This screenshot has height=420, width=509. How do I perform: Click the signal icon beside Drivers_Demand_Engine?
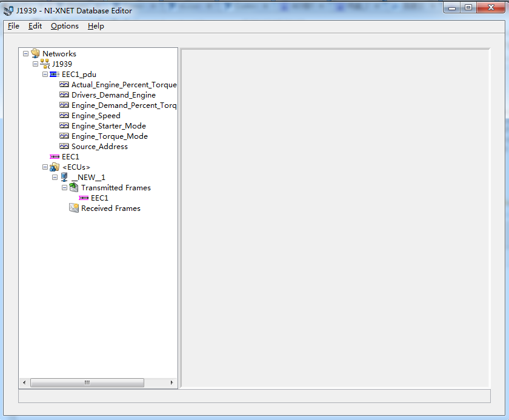click(64, 95)
